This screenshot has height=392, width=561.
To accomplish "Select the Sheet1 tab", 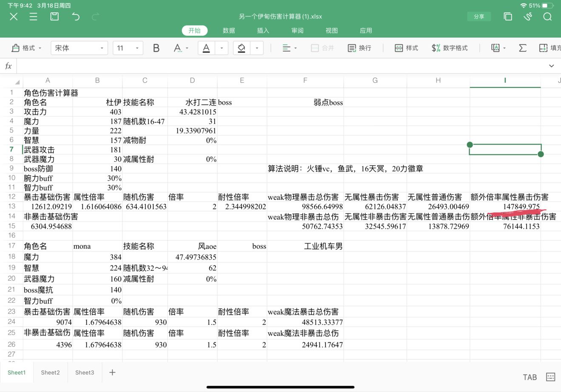I will pyautogui.click(x=17, y=372).
